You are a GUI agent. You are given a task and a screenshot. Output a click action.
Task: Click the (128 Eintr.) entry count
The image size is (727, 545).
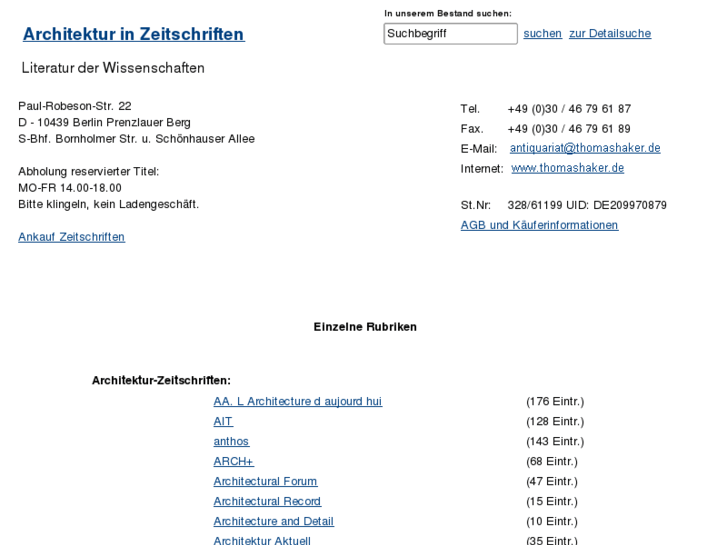click(555, 421)
